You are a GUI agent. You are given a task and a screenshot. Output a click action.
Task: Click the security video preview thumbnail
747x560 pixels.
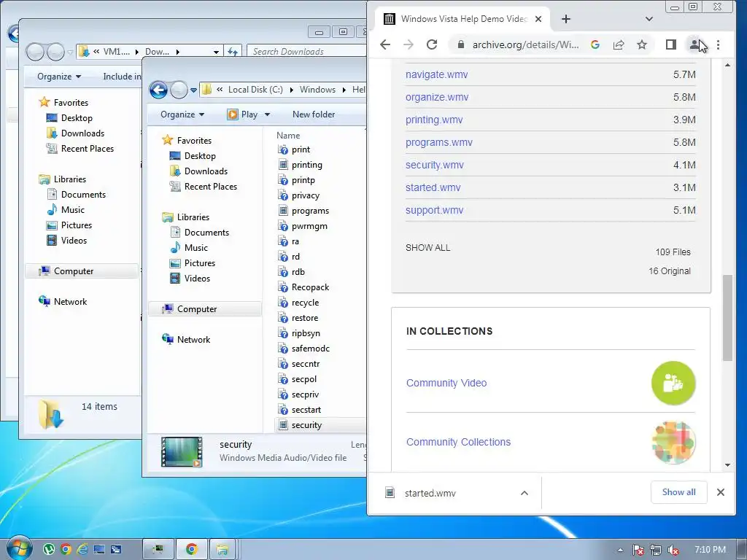(x=182, y=452)
